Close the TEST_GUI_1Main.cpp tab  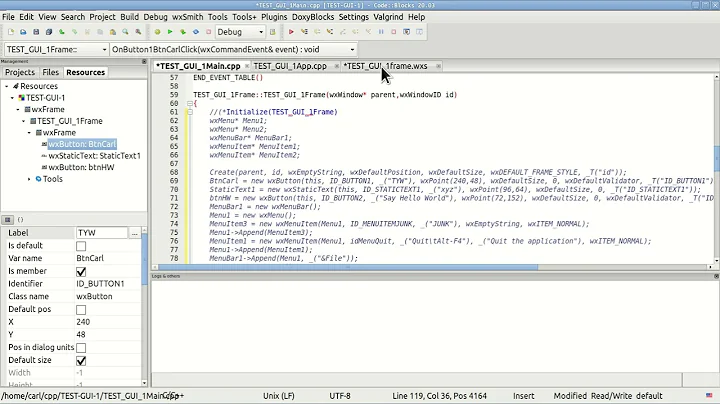click(x=247, y=66)
